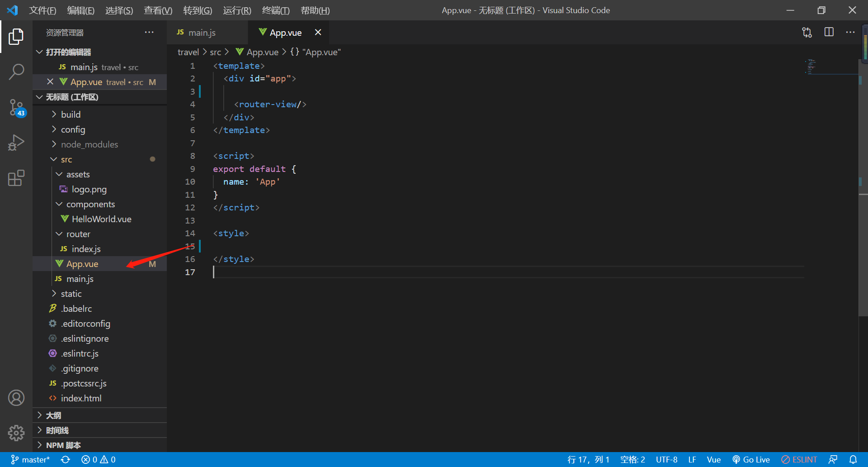The height and width of the screenshot is (467, 868).
Task: Collapse the 无标题 (工作区) section
Action: (x=99, y=97)
